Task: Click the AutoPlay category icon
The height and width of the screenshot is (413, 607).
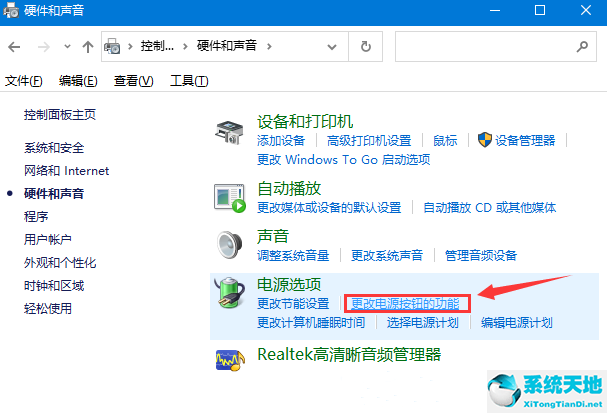Action: 230,198
